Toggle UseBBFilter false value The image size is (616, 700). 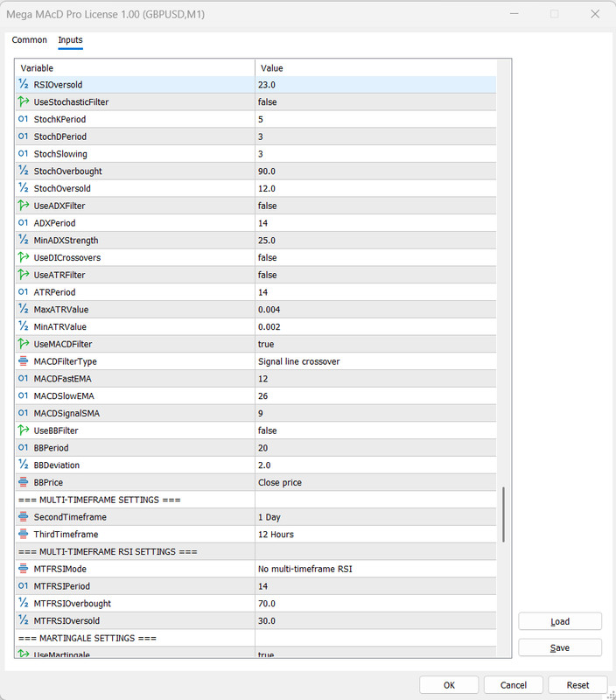[x=375, y=430]
